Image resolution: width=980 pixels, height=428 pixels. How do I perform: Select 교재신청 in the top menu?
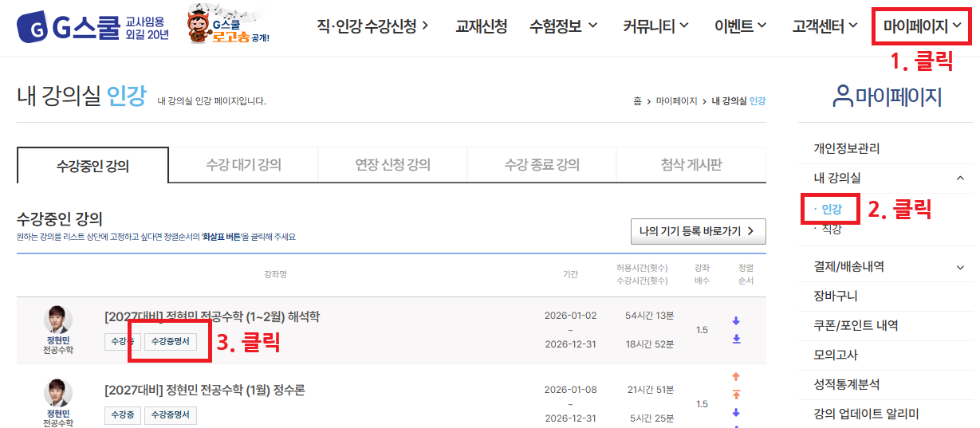point(481,26)
